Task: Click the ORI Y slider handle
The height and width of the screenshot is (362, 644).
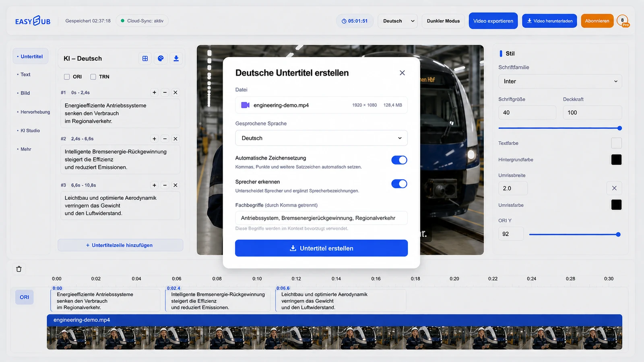Action: pyautogui.click(x=618, y=234)
